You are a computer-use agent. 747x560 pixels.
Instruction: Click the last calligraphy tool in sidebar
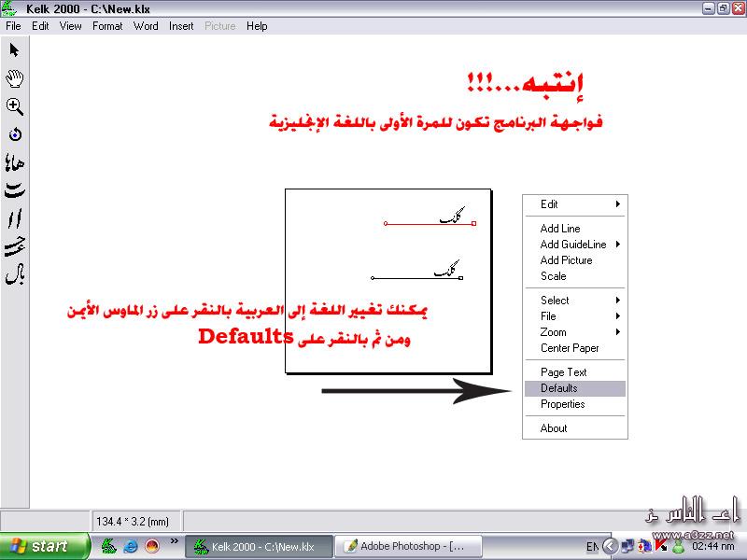[14, 274]
